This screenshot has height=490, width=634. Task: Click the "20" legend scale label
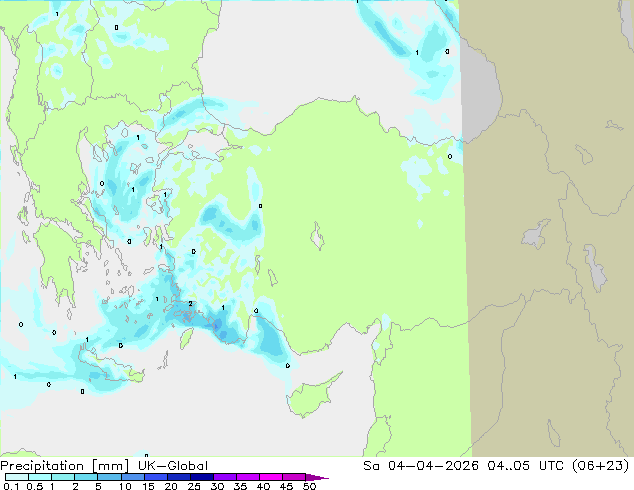coord(171,486)
